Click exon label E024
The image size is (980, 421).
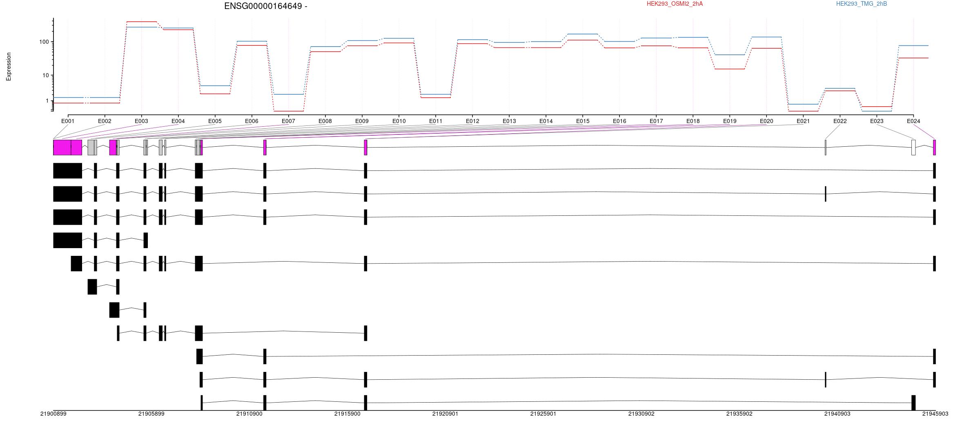[913, 121]
